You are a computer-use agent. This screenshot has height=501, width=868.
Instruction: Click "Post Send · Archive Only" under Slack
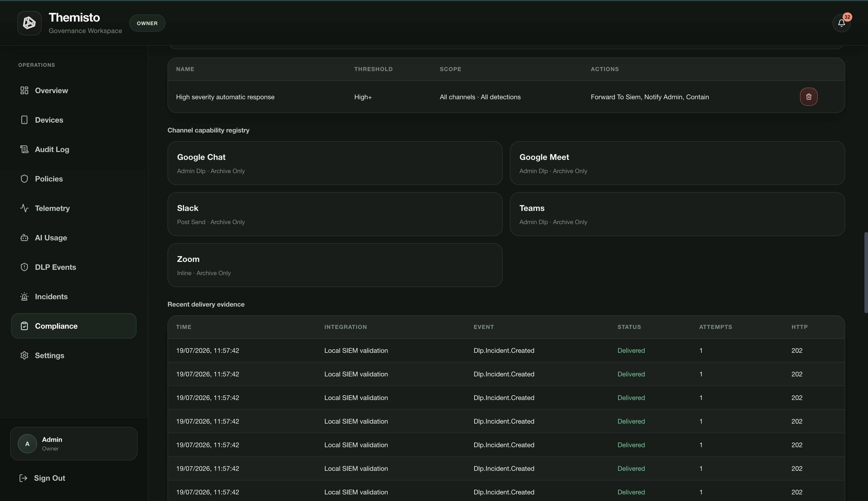[211, 222]
